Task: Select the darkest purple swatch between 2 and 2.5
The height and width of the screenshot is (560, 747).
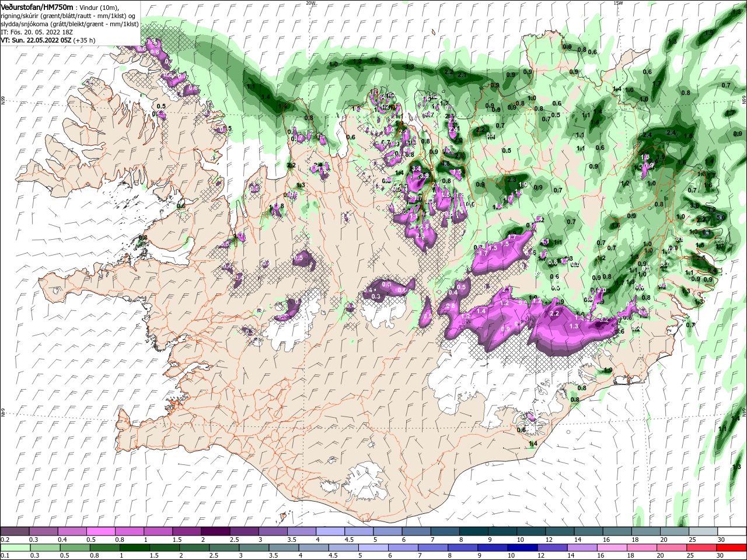Action: tap(215, 531)
